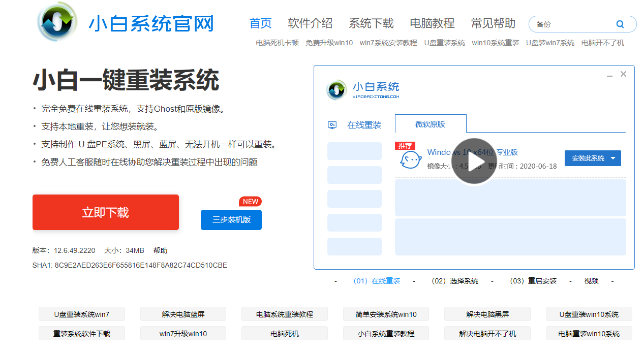Click Windows 10 x64位 专业版 title

pos(473,152)
